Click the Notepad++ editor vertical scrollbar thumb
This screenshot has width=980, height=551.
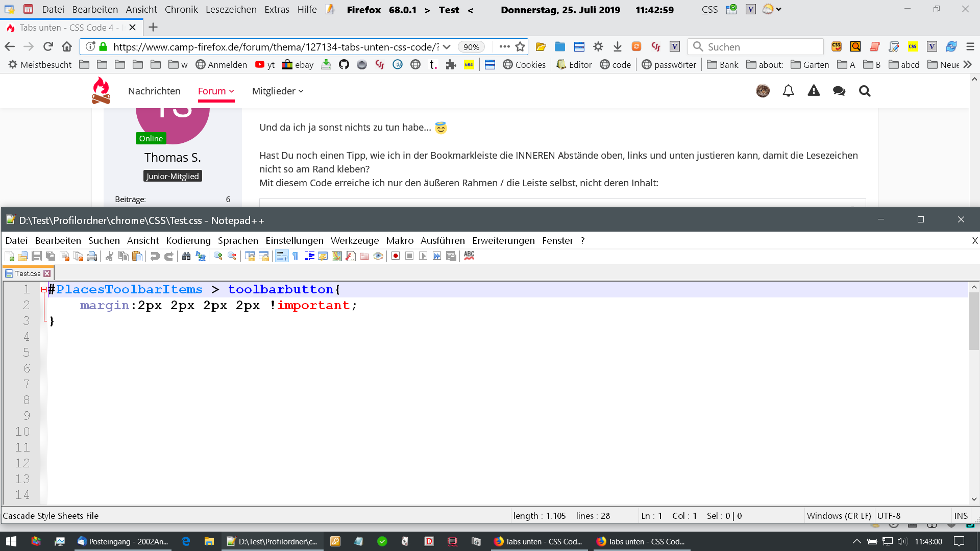click(974, 321)
